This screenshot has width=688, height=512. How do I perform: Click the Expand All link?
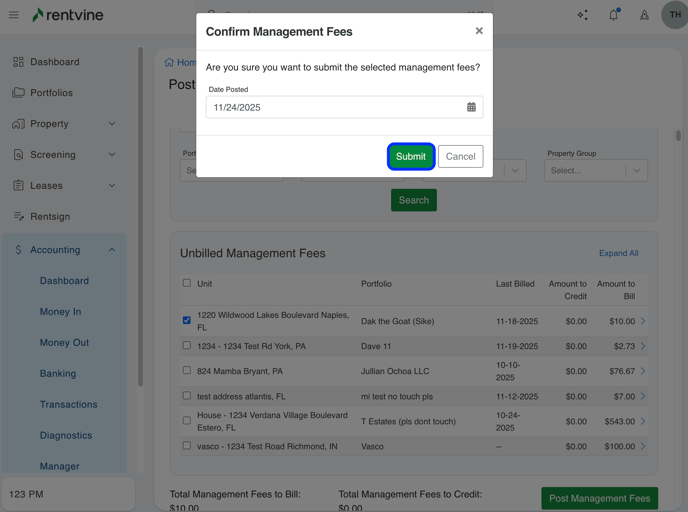(618, 253)
